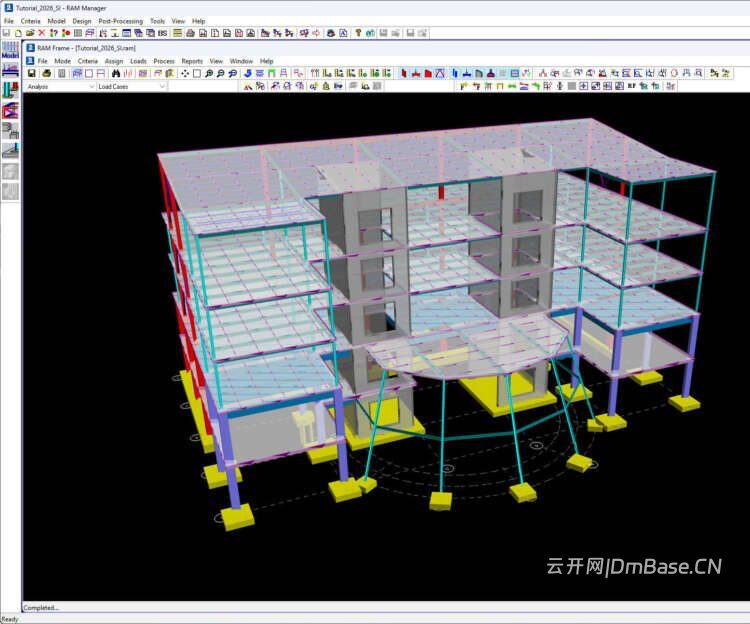Click the yellow footing under front-left column
Screen dimensions: 750x624
click(237, 516)
